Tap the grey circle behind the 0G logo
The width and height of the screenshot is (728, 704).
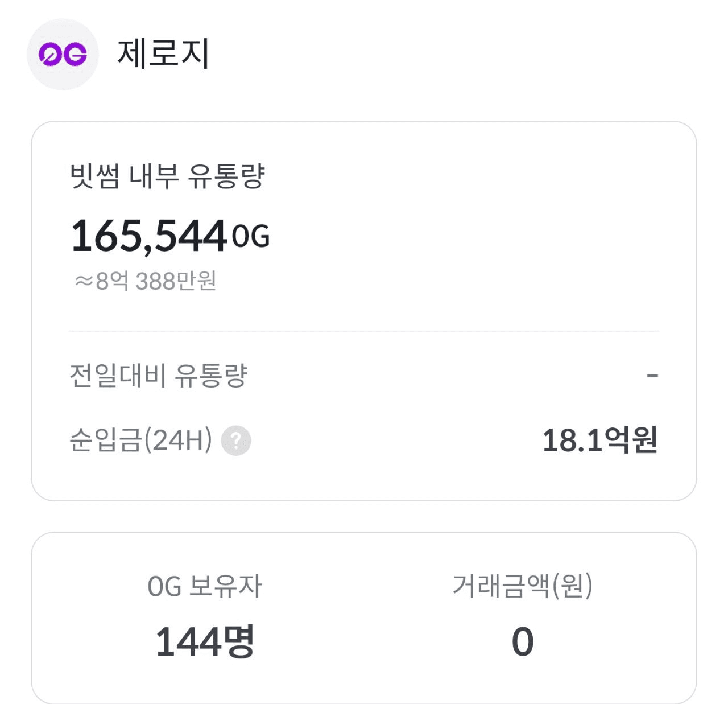click(x=63, y=55)
